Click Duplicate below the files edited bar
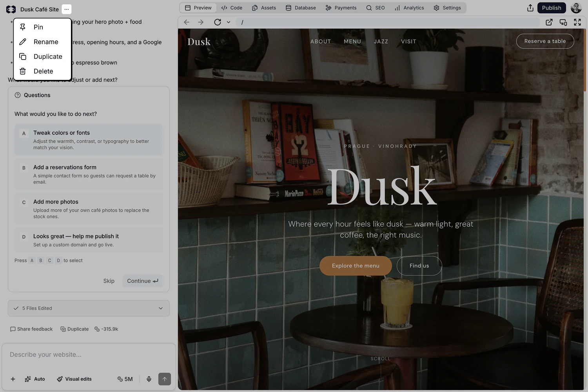This screenshot has height=392, width=588. click(x=74, y=329)
